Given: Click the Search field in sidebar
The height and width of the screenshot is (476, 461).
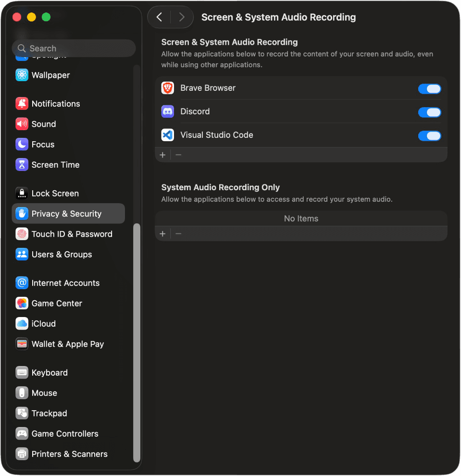Looking at the screenshot, I should (x=74, y=48).
